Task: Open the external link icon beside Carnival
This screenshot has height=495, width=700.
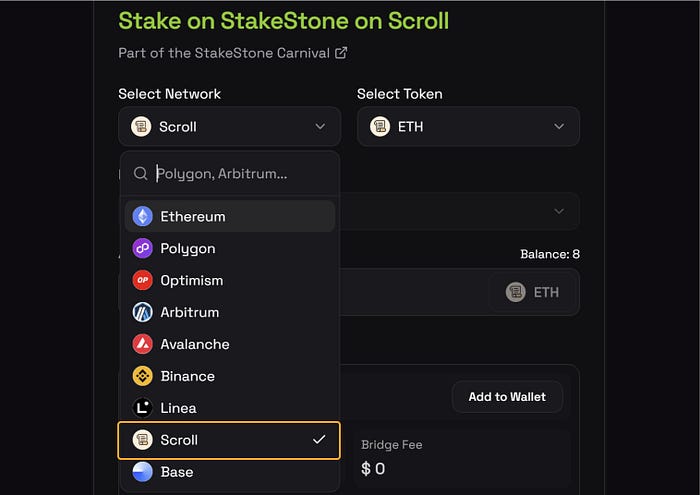Action: [341, 53]
